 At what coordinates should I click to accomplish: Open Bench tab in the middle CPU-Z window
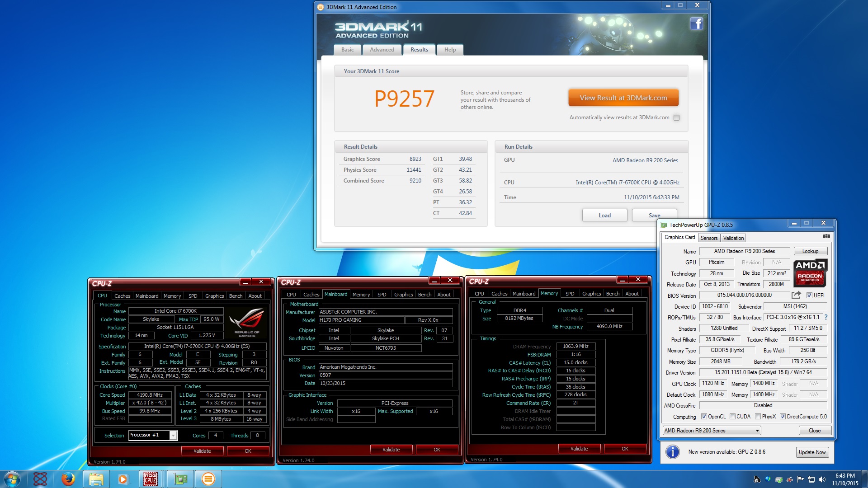click(x=425, y=295)
